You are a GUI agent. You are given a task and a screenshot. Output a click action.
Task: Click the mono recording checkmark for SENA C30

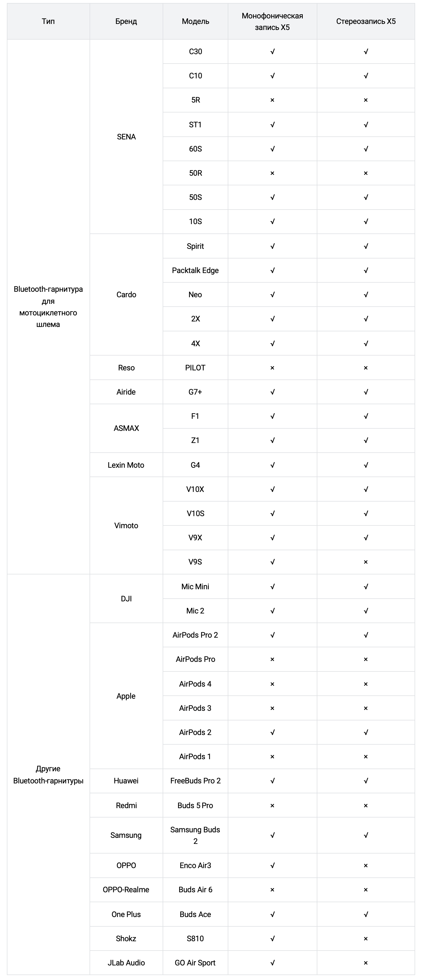pos(272,52)
